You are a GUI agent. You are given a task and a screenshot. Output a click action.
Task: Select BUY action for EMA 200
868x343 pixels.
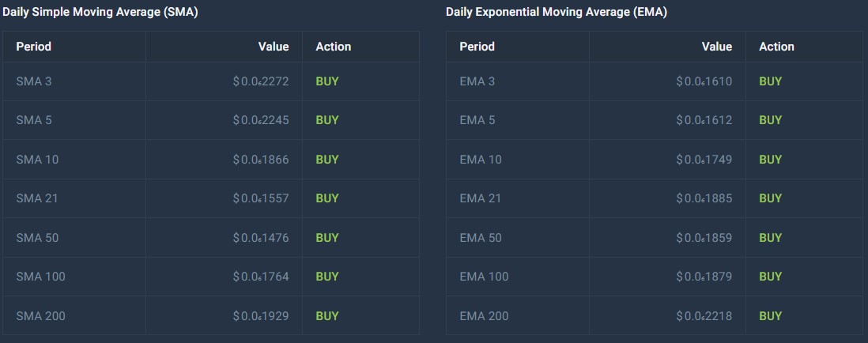pos(770,316)
